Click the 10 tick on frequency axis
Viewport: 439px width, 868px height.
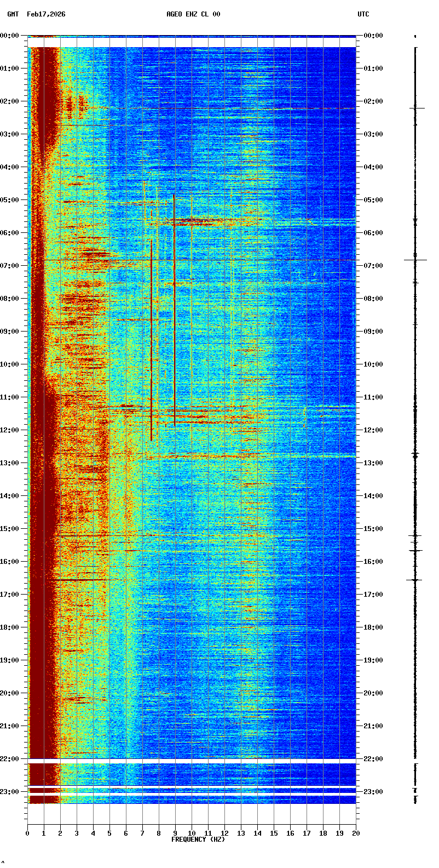point(192,833)
